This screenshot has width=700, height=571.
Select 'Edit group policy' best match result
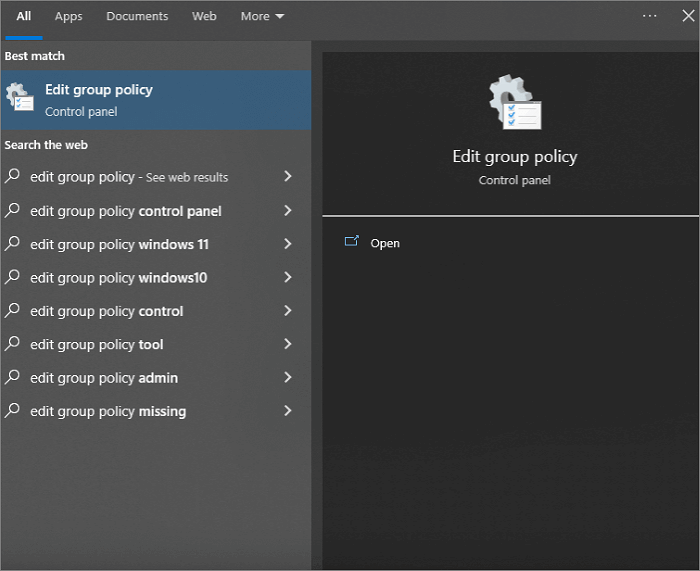coord(156,100)
